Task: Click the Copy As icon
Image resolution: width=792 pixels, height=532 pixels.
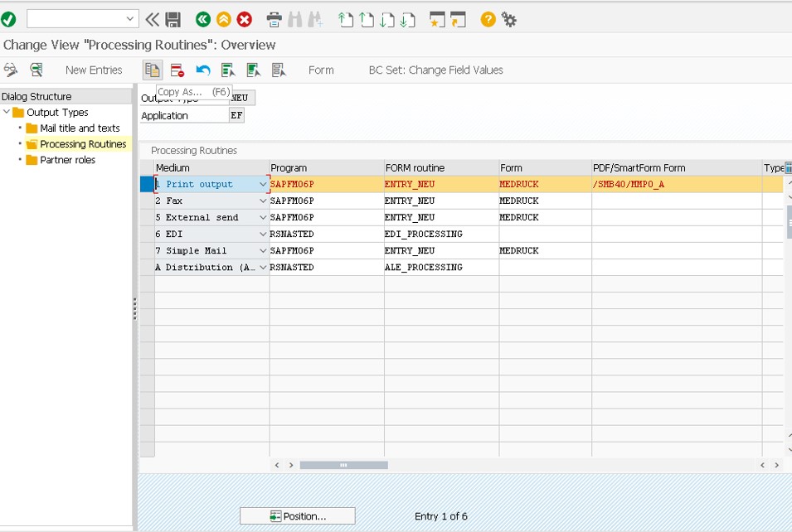Action: [152, 70]
